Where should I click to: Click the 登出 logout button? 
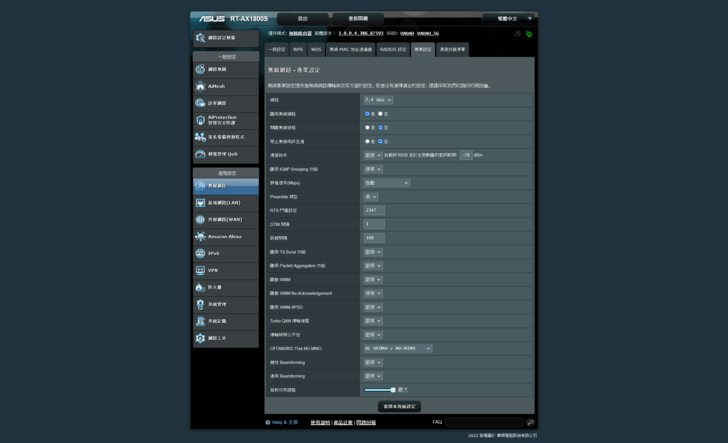click(303, 18)
